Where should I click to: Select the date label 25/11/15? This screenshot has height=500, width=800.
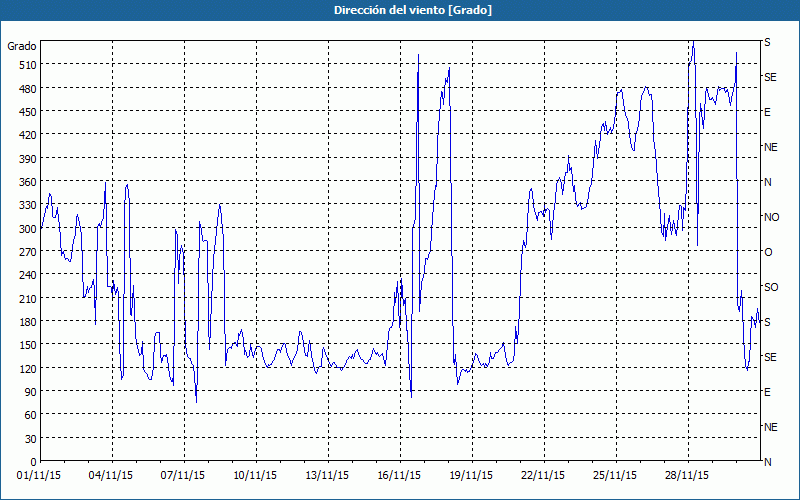[615, 476]
